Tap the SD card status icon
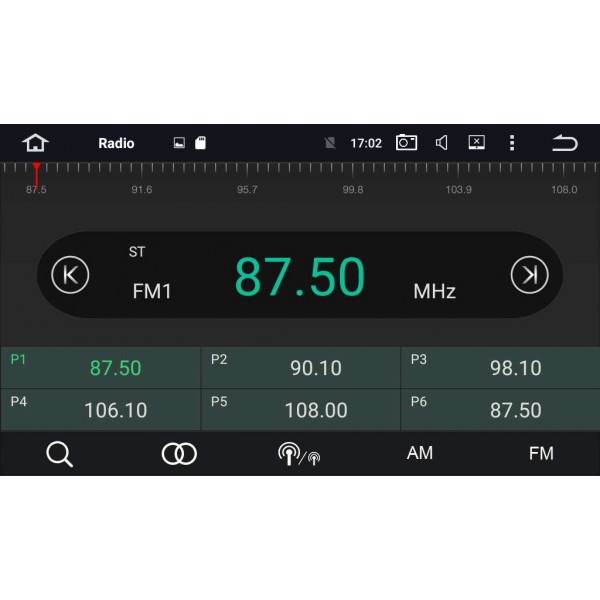The image size is (600, 600). (x=200, y=143)
